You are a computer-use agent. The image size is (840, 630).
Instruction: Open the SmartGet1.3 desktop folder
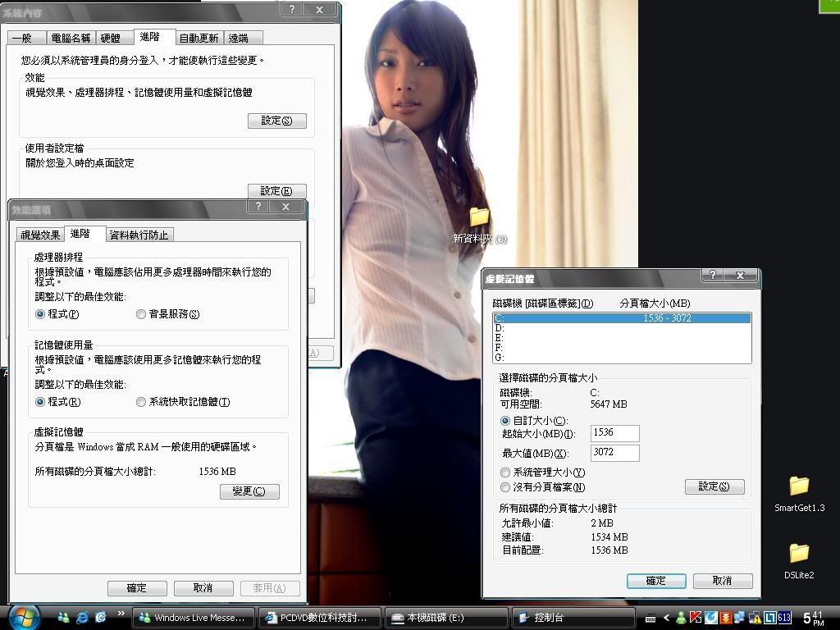[799, 486]
